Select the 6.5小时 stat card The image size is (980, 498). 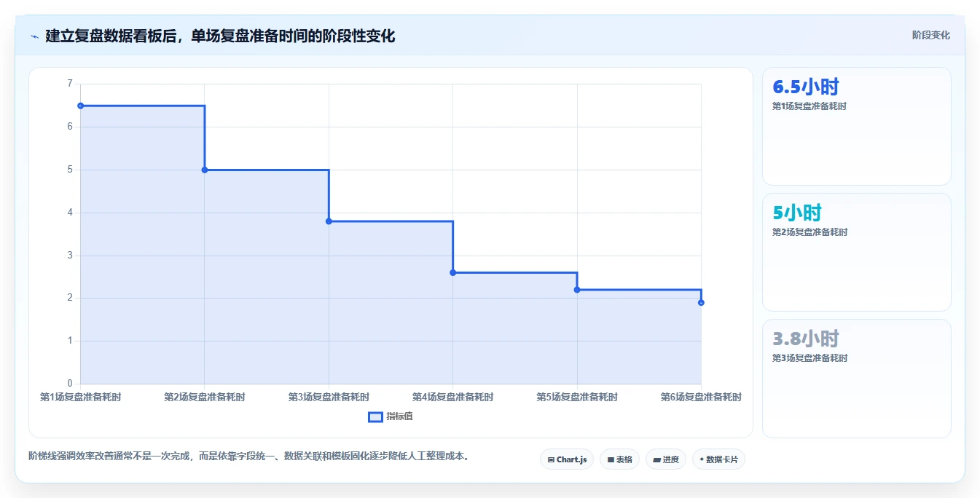click(857, 127)
